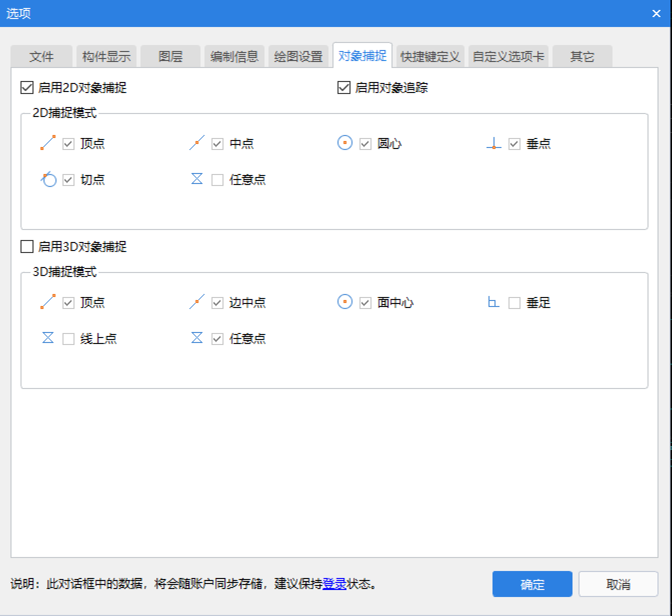Enable 启用3D对象捕捉 checkbox

click(27, 246)
